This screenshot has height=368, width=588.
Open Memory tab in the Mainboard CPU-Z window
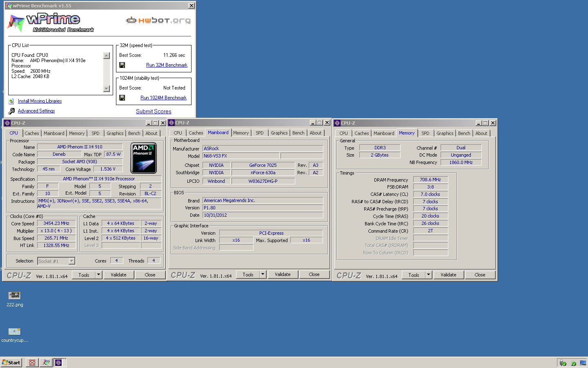point(241,133)
